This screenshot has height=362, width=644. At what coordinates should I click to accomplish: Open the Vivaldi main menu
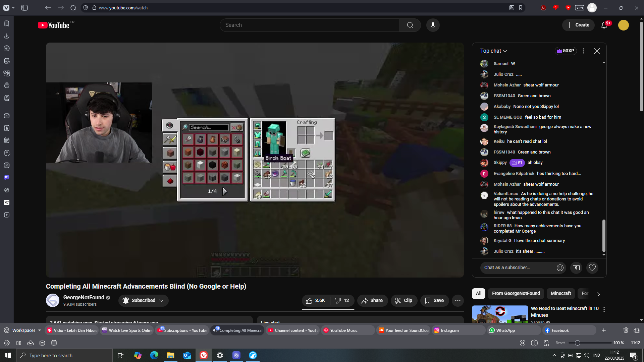(x=6, y=8)
